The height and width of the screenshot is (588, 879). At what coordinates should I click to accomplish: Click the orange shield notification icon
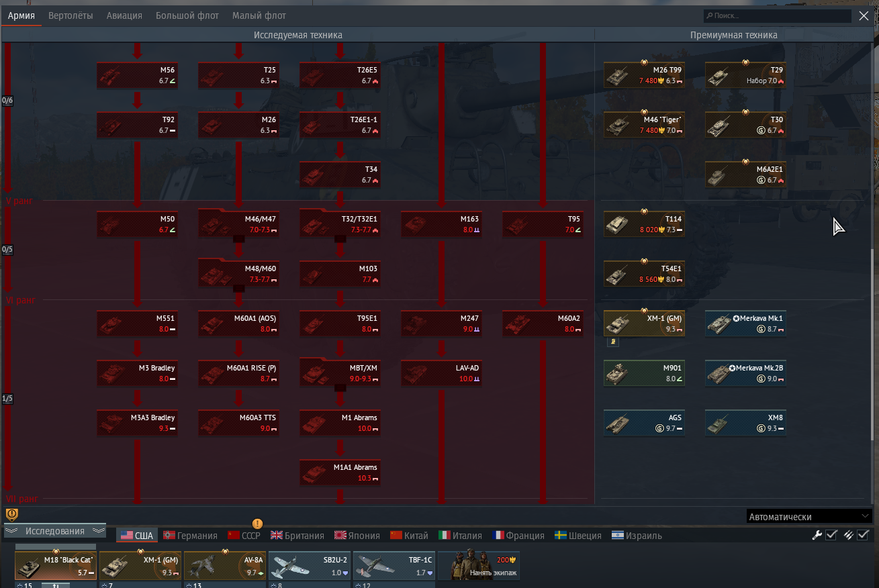(x=12, y=515)
